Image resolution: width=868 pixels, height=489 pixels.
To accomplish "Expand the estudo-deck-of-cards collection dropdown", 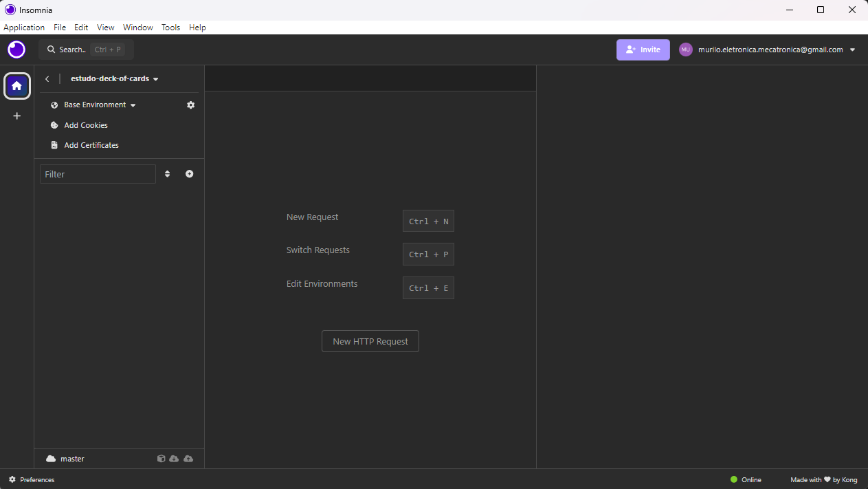I will (115, 79).
